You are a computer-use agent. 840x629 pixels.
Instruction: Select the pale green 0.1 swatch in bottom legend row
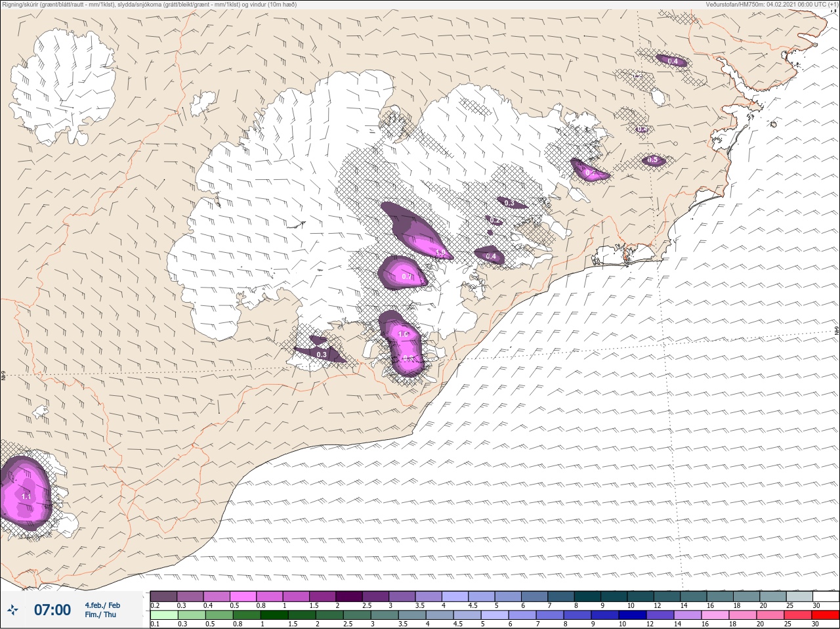[164, 615]
